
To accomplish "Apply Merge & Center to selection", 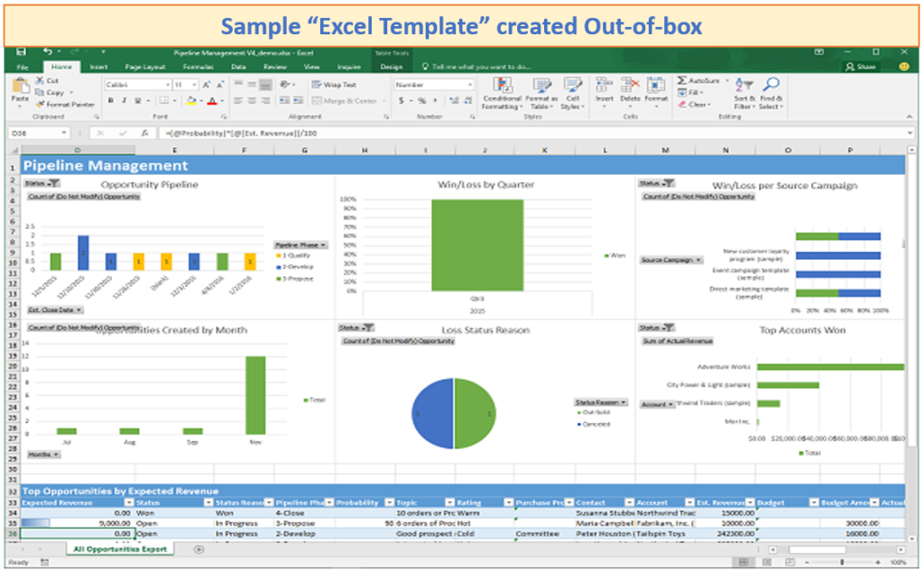I will (343, 100).
